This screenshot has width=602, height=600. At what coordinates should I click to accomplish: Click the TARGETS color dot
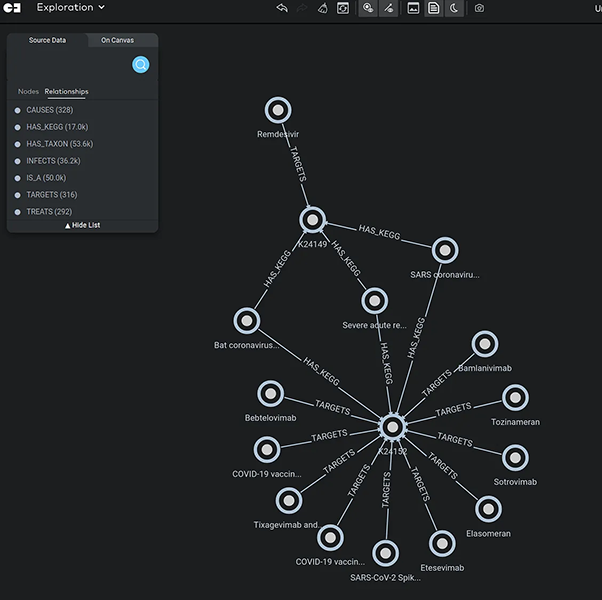click(17, 195)
